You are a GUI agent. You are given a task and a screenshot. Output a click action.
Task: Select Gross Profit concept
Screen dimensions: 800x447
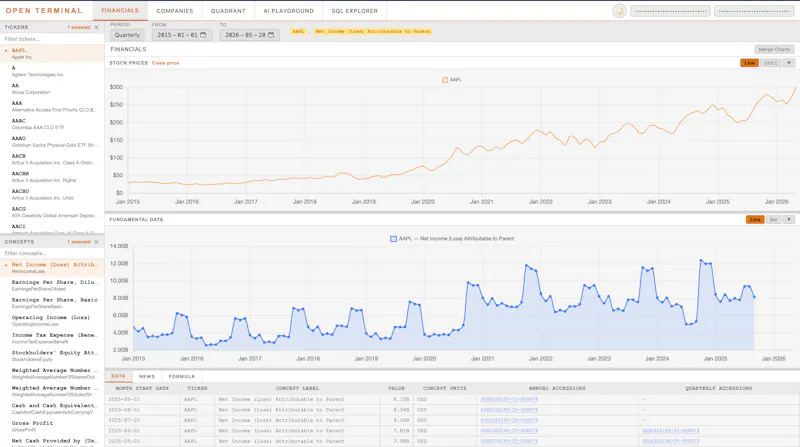tap(52, 426)
